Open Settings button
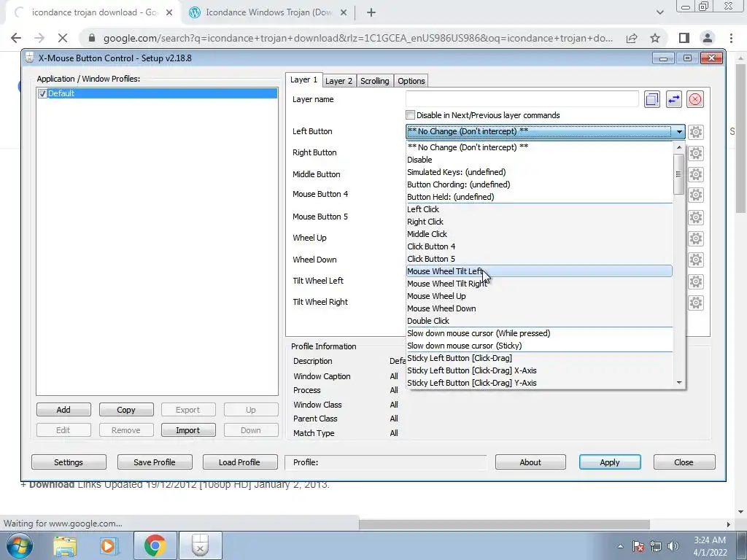This screenshot has height=560, width=747. click(69, 462)
